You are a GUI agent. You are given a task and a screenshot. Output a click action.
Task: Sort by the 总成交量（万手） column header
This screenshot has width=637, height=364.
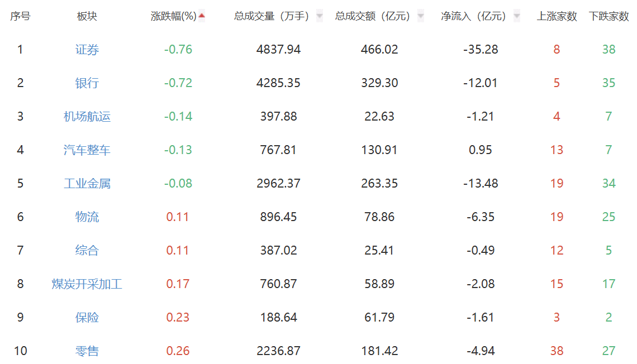(x=272, y=17)
